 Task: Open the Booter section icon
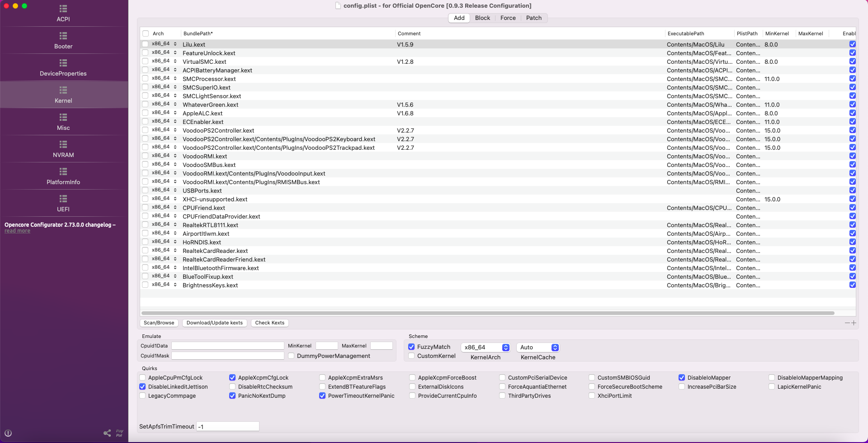pos(63,36)
